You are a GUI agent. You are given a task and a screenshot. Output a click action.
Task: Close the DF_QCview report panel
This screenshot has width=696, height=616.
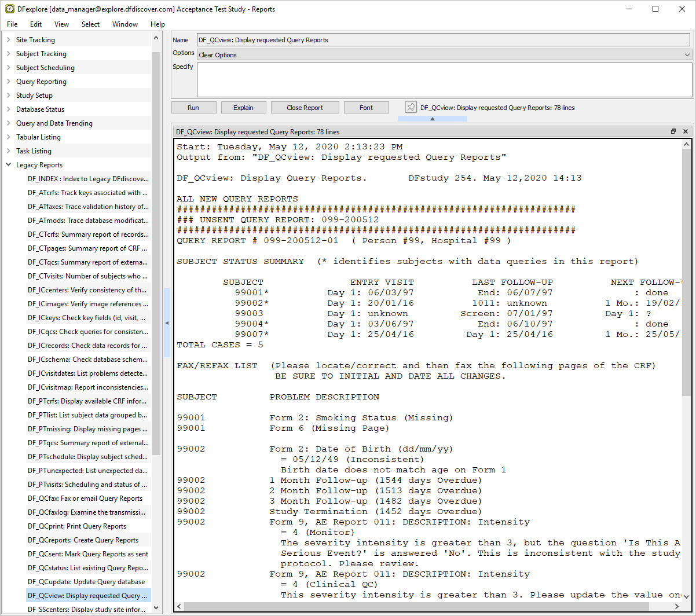point(686,131)
